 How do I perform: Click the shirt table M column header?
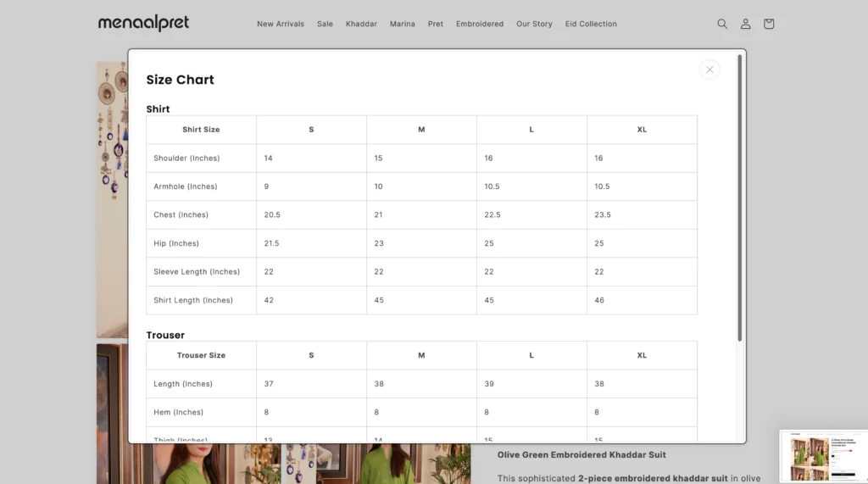(x=421, y=130)
